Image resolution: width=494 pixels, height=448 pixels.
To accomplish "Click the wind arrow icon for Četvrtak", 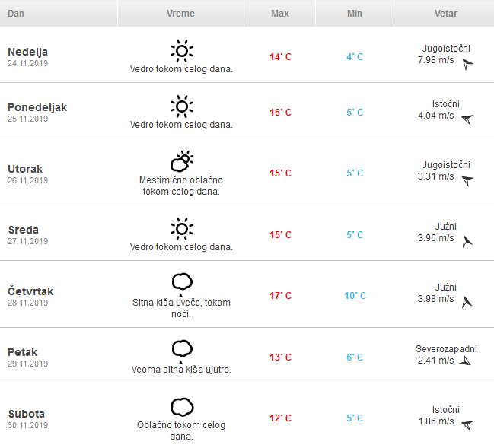I will click(x=467, y=302).
